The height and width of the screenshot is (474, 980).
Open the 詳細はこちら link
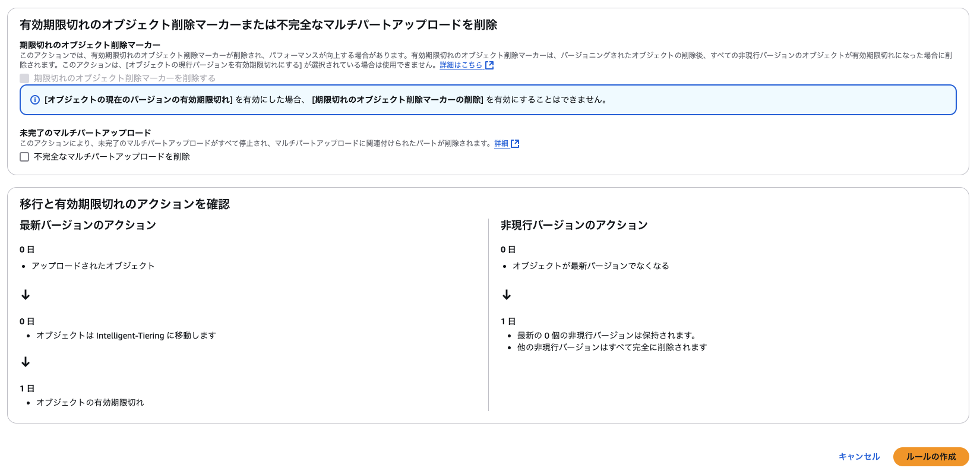tap(461, 65)
